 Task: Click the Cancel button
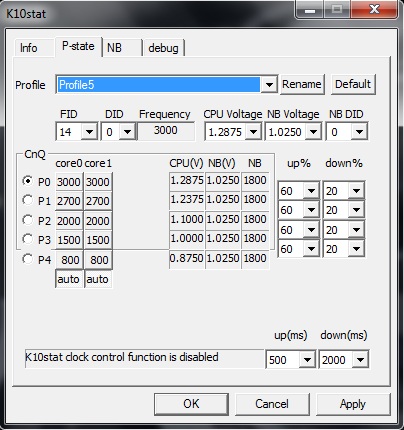click(x=272, y=404)
